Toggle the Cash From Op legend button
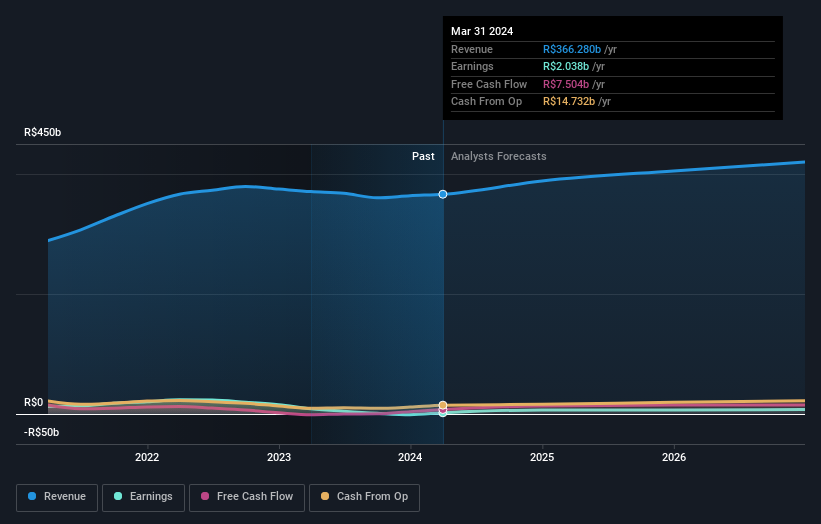The height and width of the screenshot is (524, 821). pyautogui.click(x=364, y=497)
